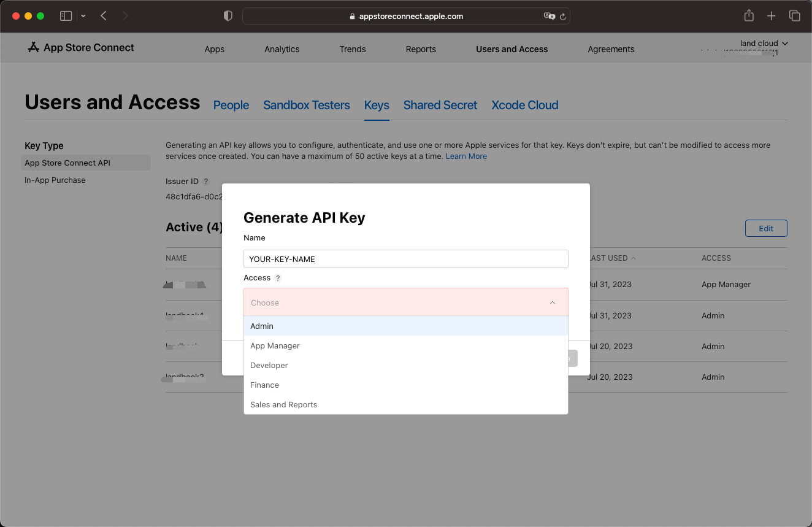Open a new tab with plus icon
The image size is (812, 527).
(x=772, y=16)
